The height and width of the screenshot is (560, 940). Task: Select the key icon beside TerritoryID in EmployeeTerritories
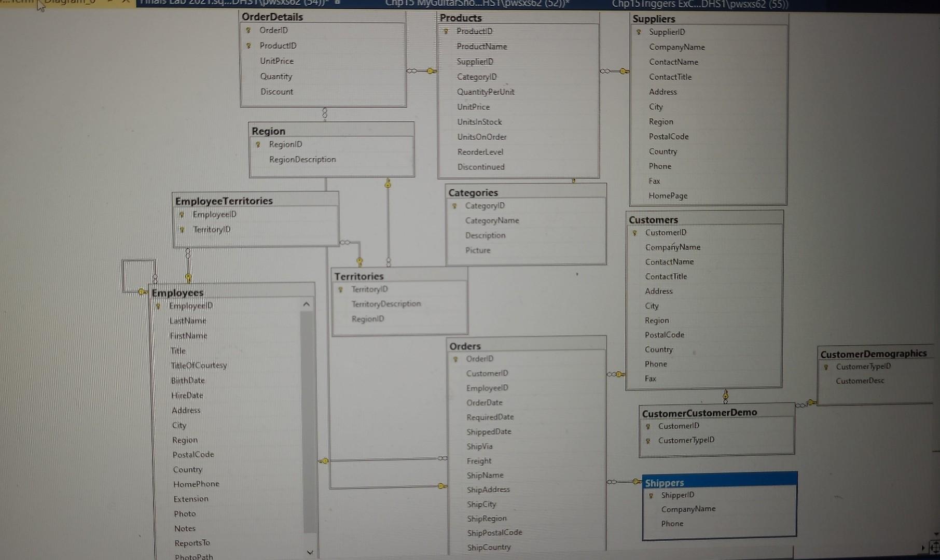click(x=182, y=229)
